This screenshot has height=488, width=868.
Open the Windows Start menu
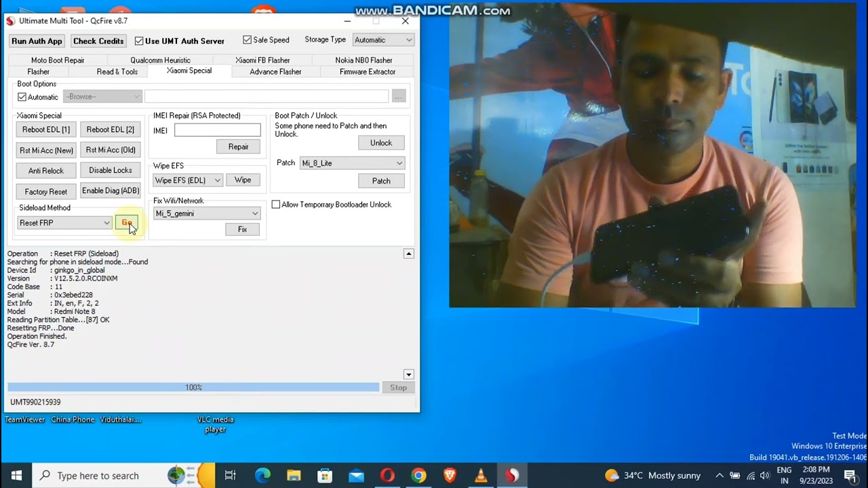[x=16, y=475]
